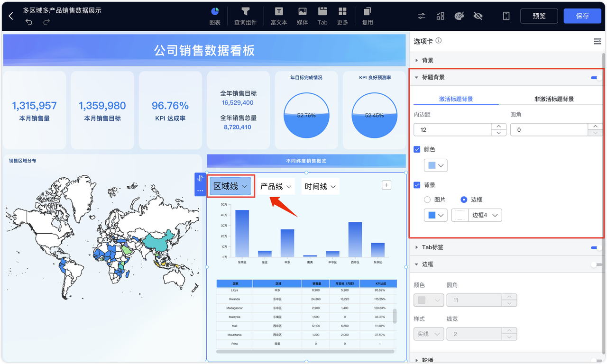Increase the title 圆角 value
607x364 pixels.
click(x=595, y=127)
